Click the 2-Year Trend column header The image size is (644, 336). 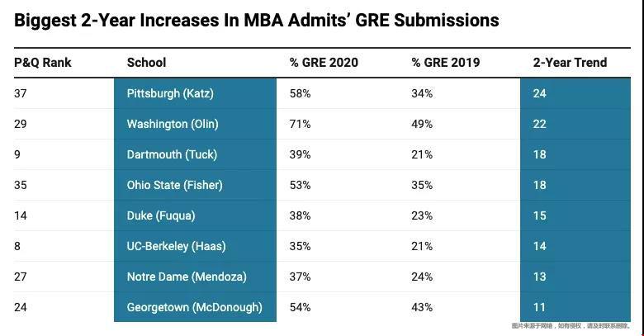tap(570, 63)
